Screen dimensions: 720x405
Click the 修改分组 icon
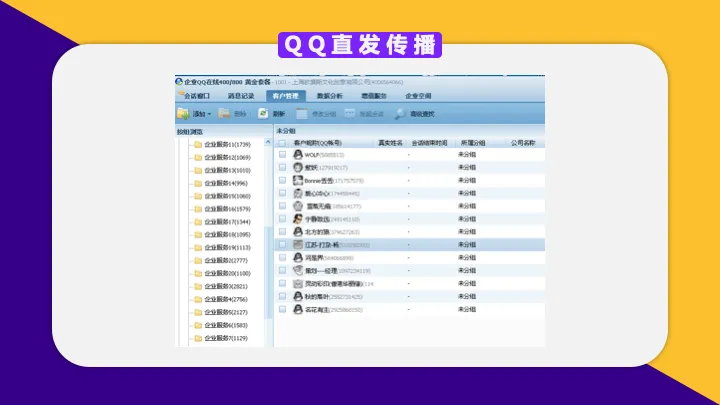[x=302, y=113]
